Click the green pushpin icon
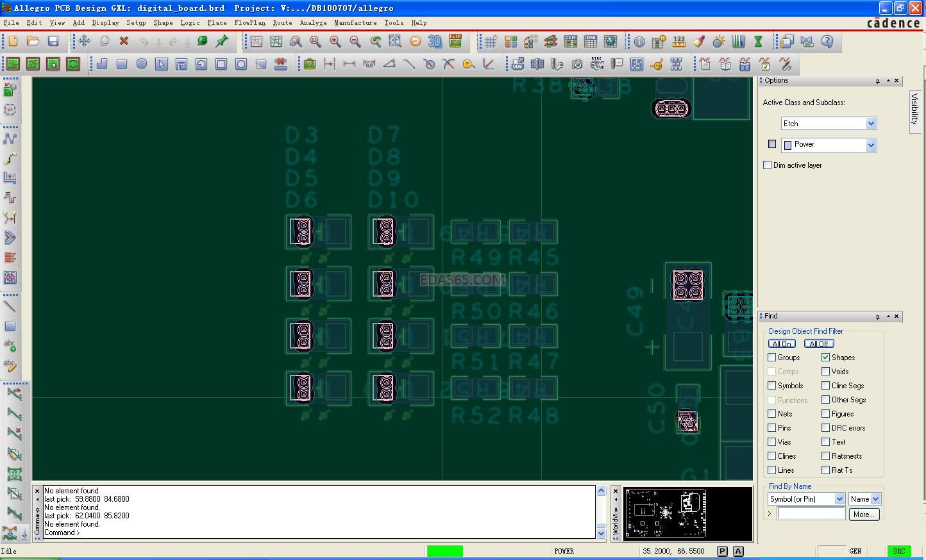This screenshot has width=926, height=560. [222, 42]
